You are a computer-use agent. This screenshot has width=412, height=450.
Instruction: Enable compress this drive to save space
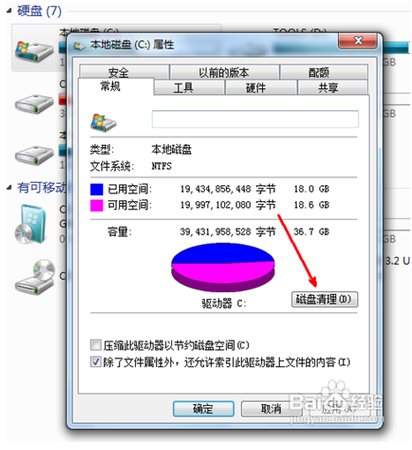pos(96,345)
